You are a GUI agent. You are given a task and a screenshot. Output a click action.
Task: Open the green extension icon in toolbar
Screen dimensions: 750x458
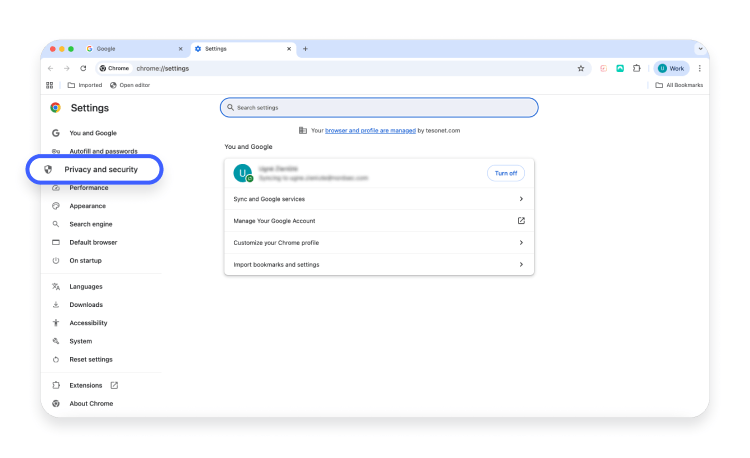[620, 68]
